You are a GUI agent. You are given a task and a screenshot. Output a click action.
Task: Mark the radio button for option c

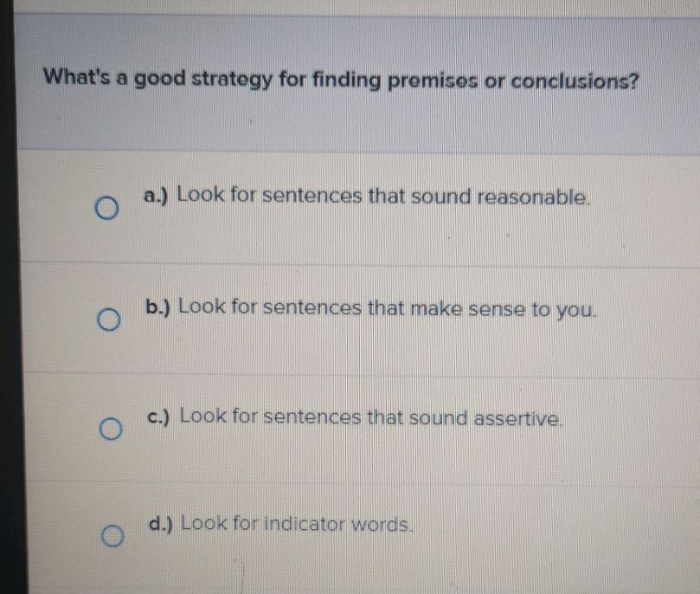click(107, 430)
